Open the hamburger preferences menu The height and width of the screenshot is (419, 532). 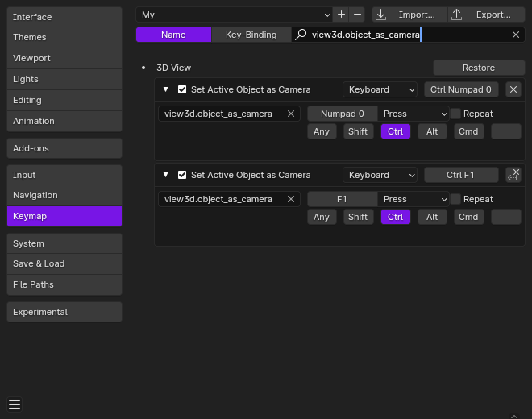(15, 404)
